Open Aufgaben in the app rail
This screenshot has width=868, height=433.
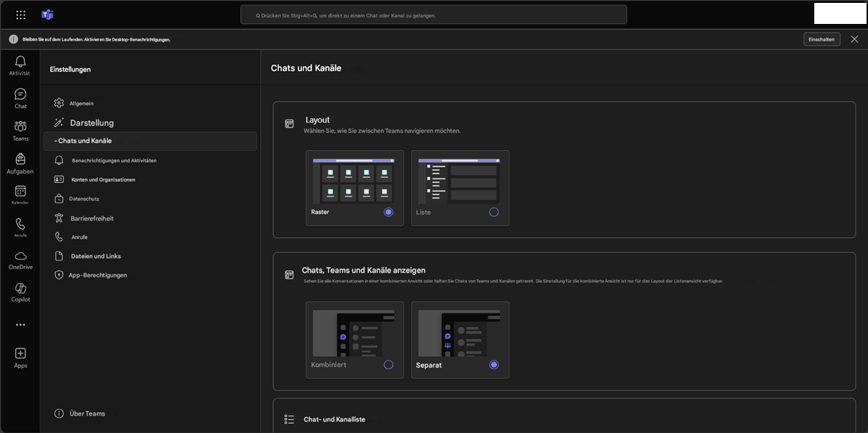coord(20,164)
